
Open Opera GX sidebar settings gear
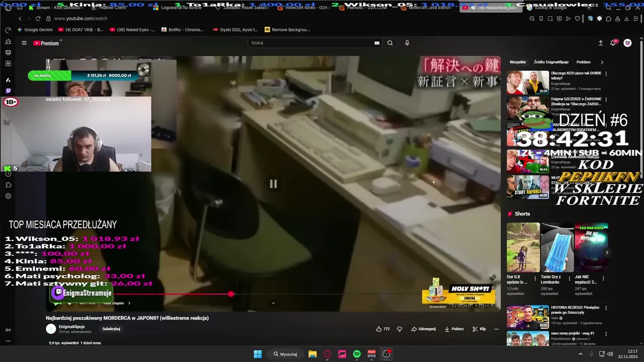8,196
